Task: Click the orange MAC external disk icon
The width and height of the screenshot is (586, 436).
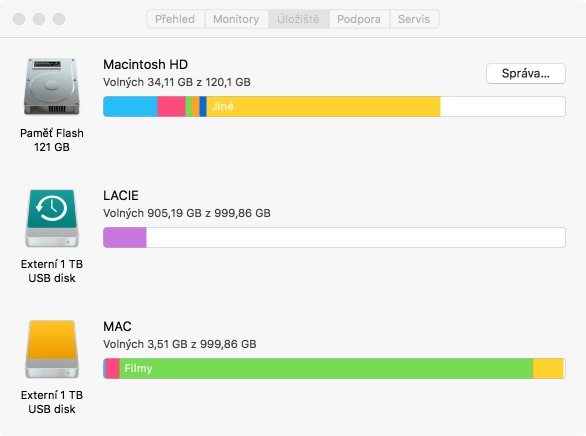Action: [52, 349]
